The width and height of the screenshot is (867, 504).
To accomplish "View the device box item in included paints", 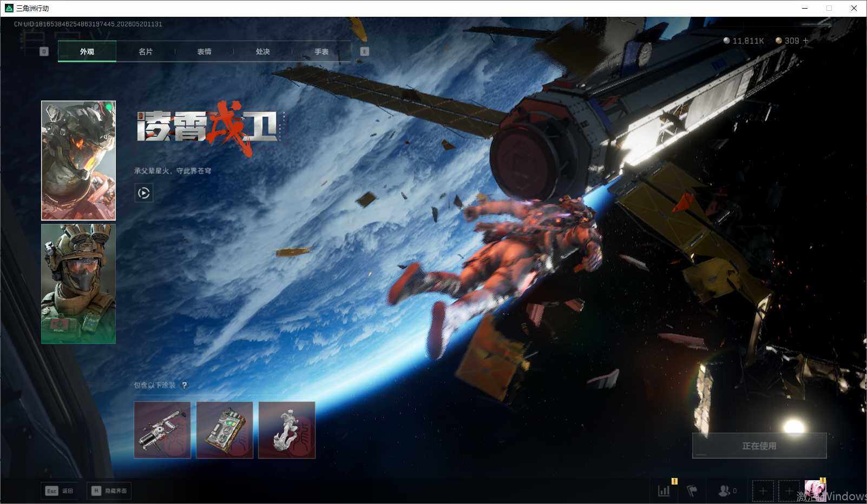I will tap(225, 430).
